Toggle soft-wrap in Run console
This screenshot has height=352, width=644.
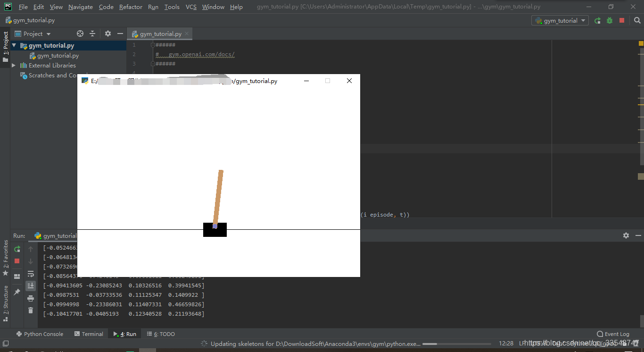coord(31,274)
